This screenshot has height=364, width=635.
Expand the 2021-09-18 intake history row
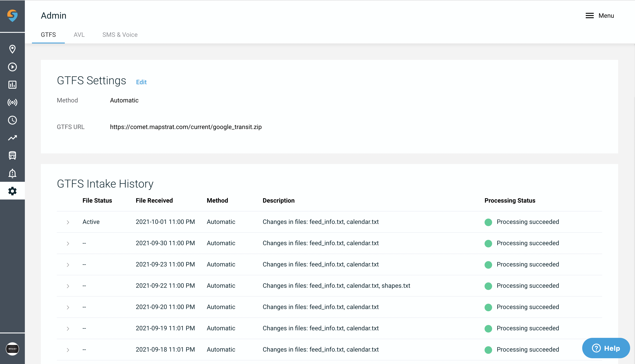pyautogui.click(x=68, y=350)
